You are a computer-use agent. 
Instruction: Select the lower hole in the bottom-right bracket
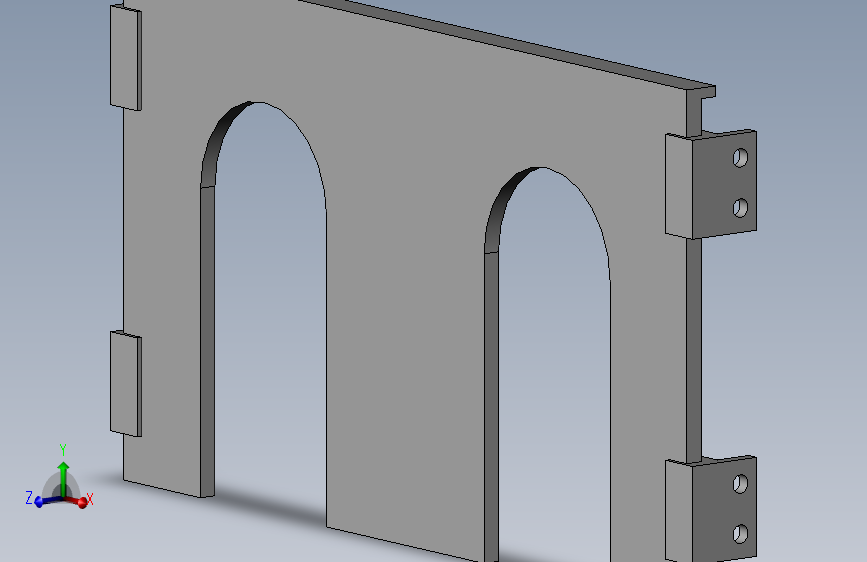pos(740,534)
